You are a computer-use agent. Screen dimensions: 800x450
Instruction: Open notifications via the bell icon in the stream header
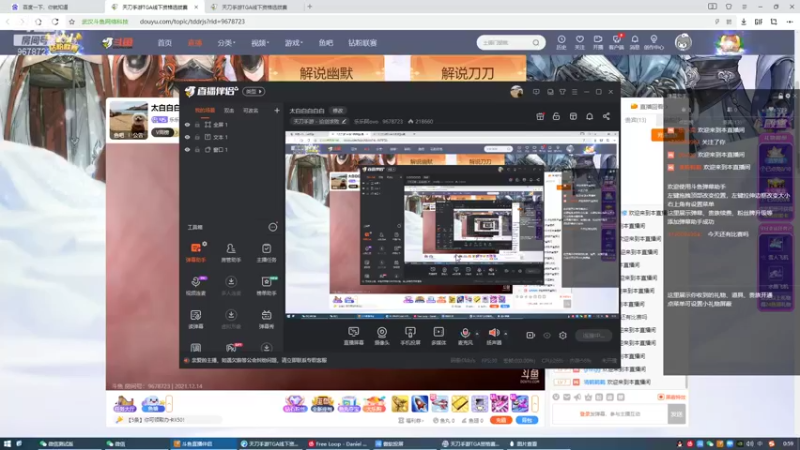[x=589, y=116]
